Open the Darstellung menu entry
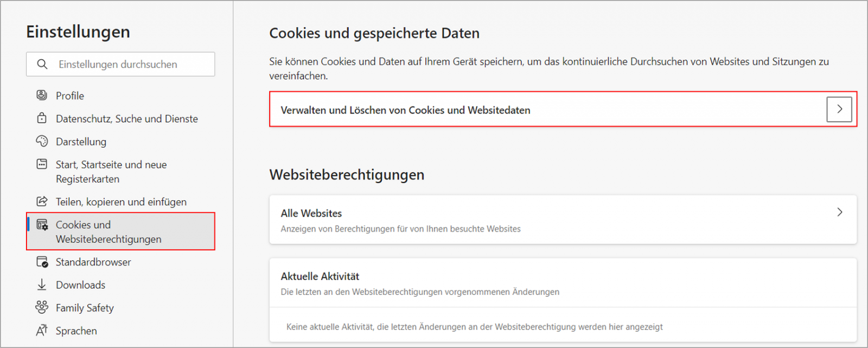Image resolution: width=868 pixels, height=348 pixels. (80, 141)
